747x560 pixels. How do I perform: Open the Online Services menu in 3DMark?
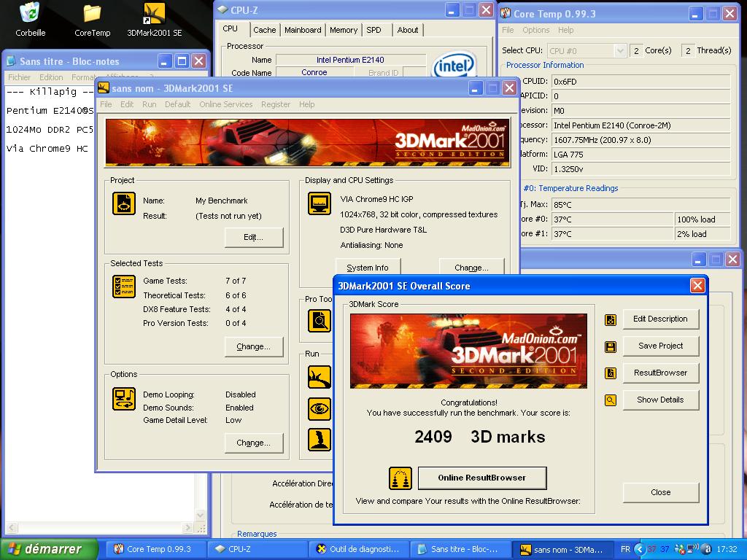[x=226, y=104]
